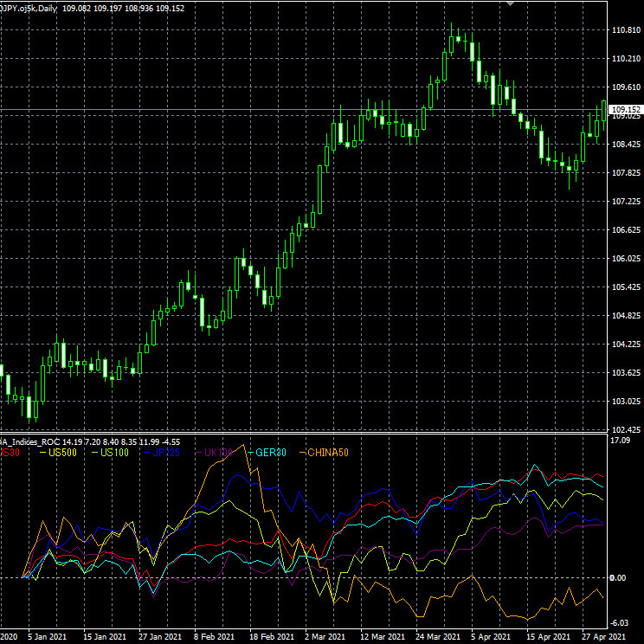Screen dimensions: 644x644
Task: Click the 18 Feb 2021 date label
Action: click(272, 636)
